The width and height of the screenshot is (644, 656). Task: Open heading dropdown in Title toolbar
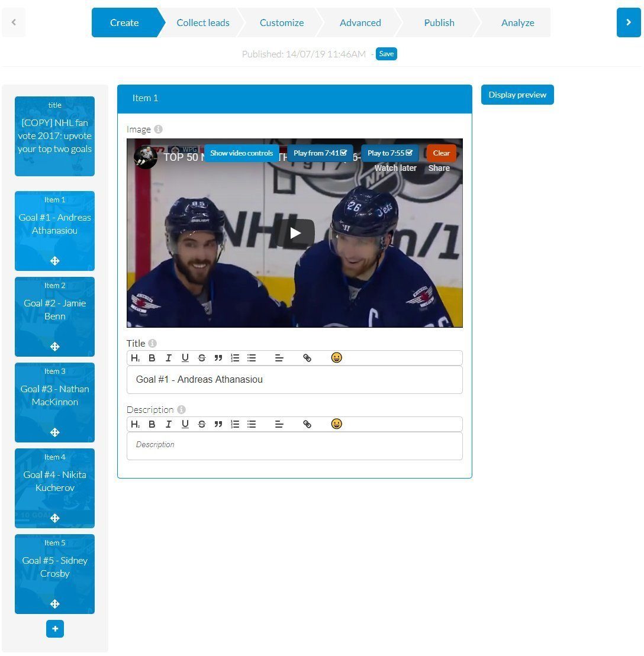(x=135, y=358)
